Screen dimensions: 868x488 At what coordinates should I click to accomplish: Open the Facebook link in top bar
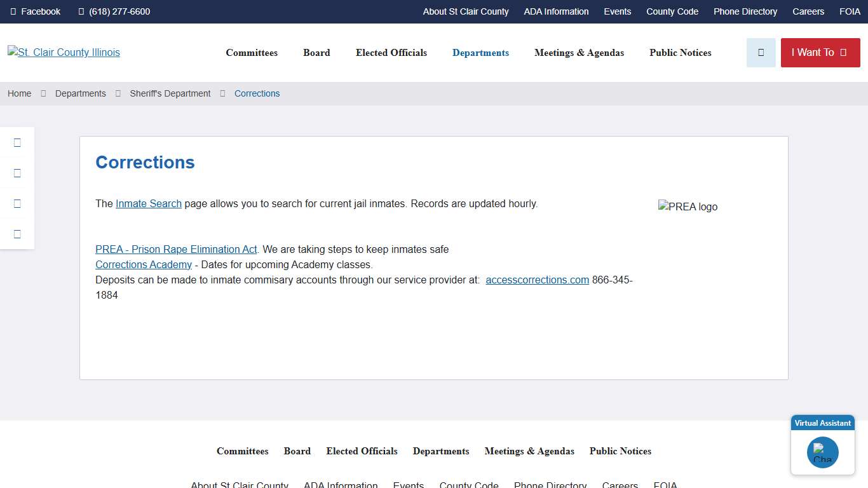[x=36, y=11]
